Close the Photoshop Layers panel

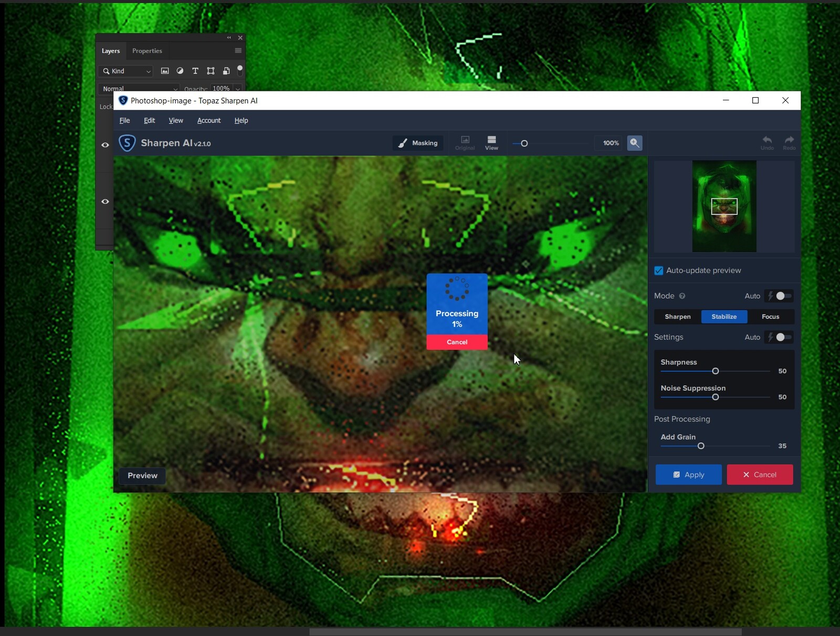coord(240,38)
